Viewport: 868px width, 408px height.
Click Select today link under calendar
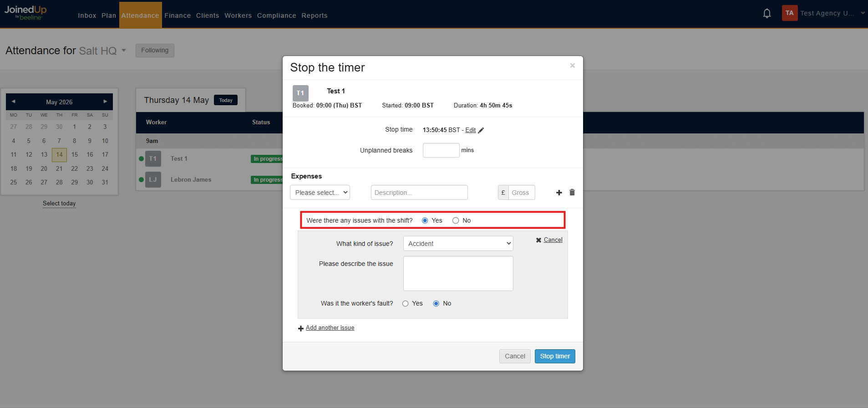(59, 204)
